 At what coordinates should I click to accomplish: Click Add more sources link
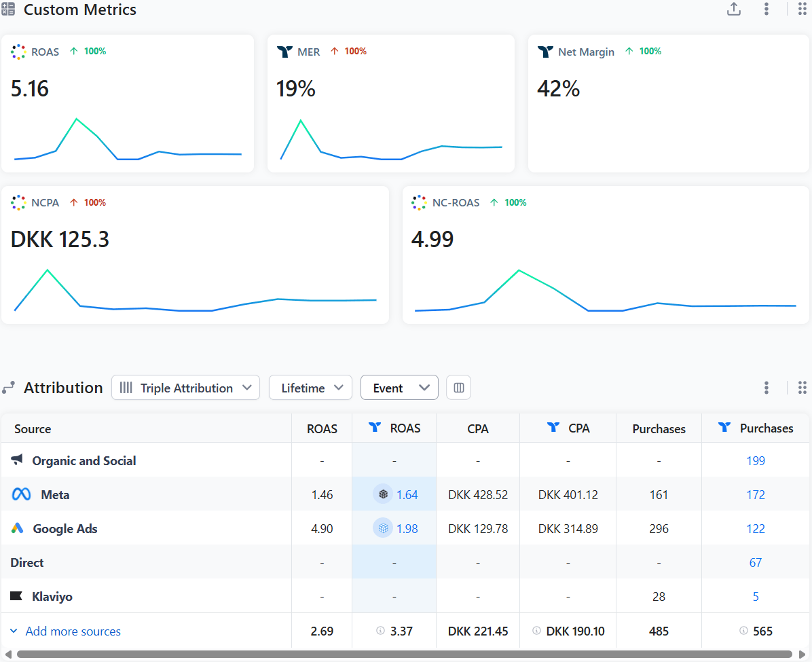click(73, 631)
